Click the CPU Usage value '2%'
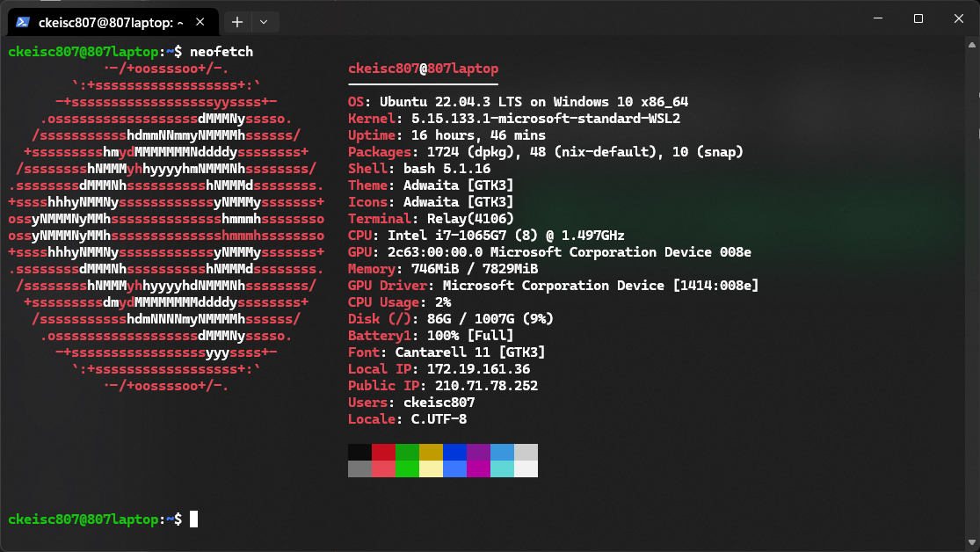The image size is (980, 552). point(443,302)
